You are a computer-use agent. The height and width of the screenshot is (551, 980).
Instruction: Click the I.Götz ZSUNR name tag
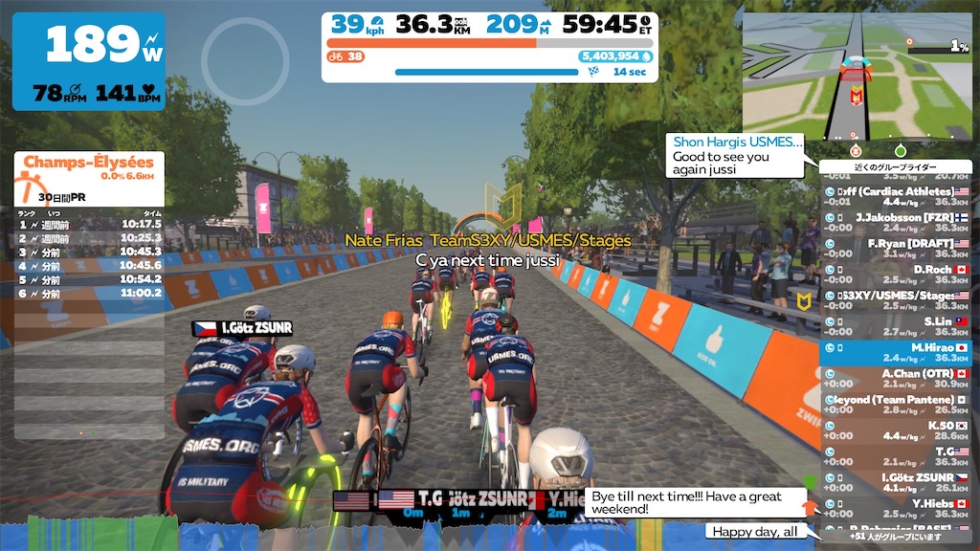pos(242,328)
